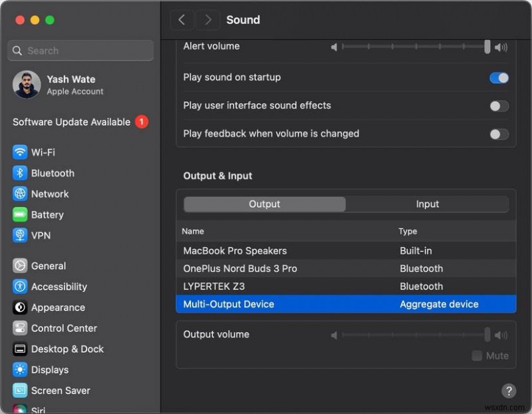Select MacBook Pro Speakers output
Screen dimensions: 532x414
tap(346, 251)
